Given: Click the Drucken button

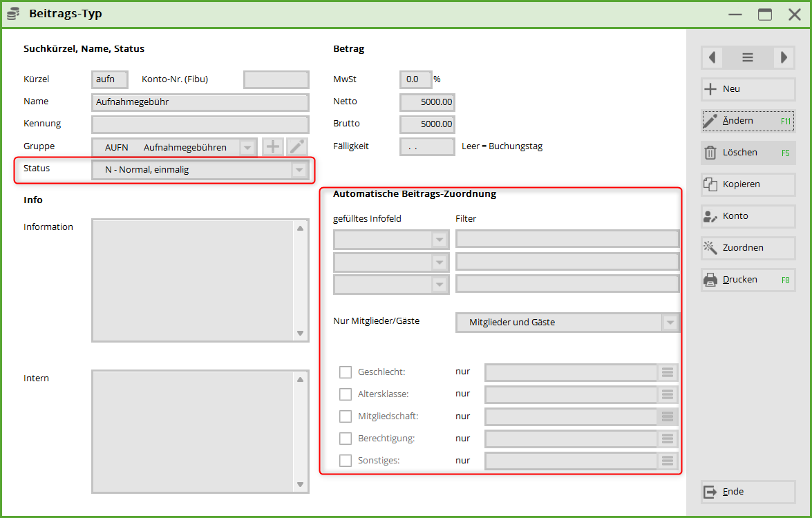Looking at the screenshot, I should coord(748,280).
